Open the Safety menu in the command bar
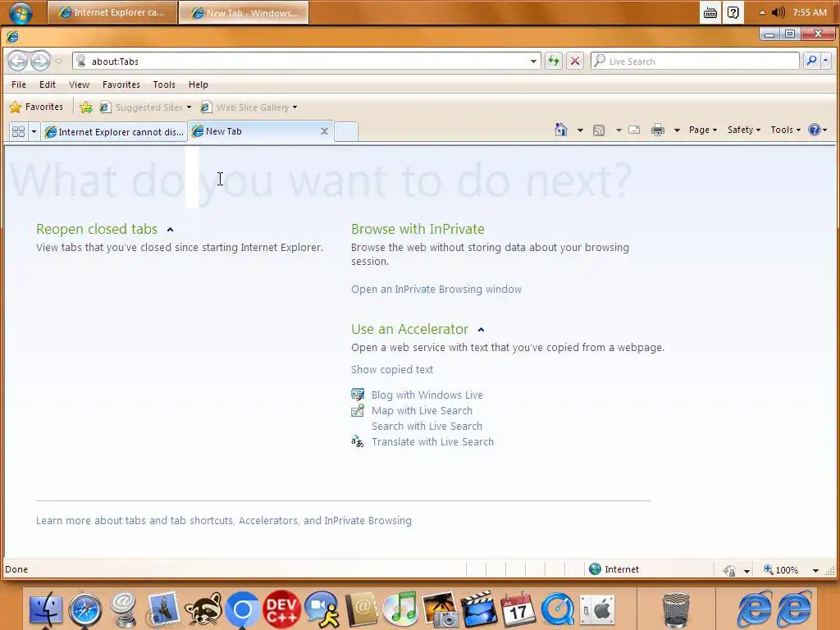This screenshot has height=630, width=840. click(744, 130)
